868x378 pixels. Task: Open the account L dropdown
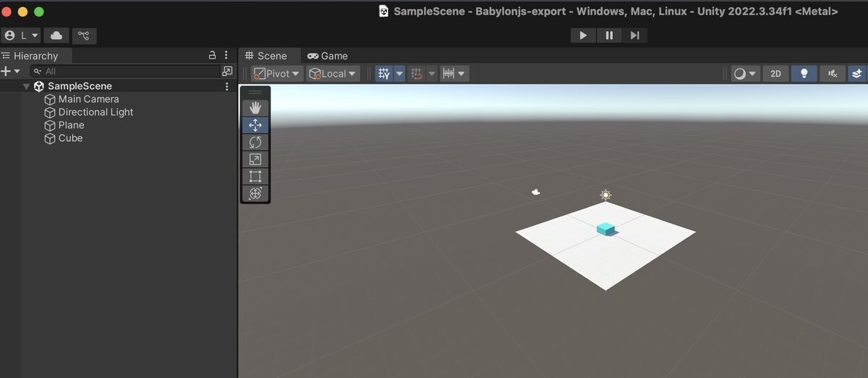tap(21, 35)
